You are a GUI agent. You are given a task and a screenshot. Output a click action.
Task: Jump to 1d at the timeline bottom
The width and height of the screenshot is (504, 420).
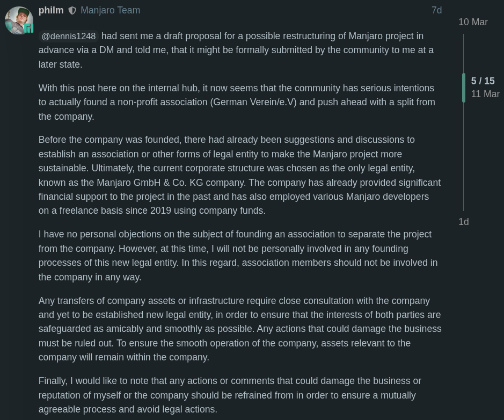tap(463, 222)
